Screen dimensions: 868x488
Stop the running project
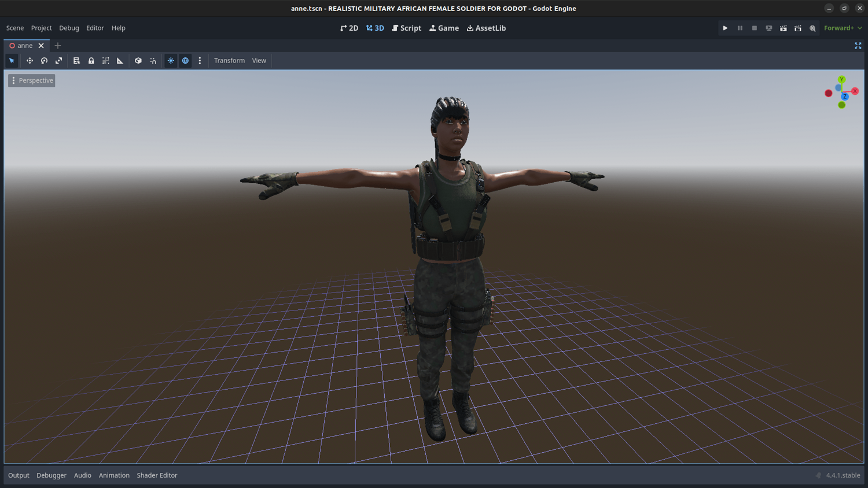pyautogui.click(x=754, y=28)
